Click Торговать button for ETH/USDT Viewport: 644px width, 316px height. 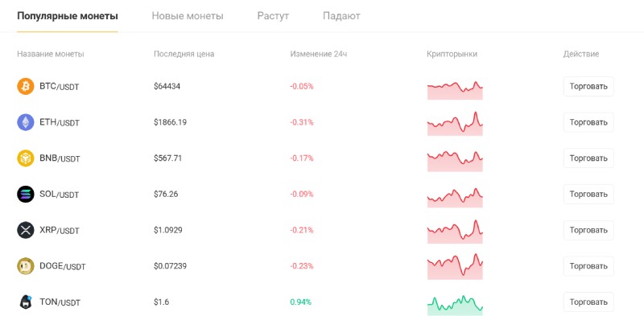click(x=588, y=122)
